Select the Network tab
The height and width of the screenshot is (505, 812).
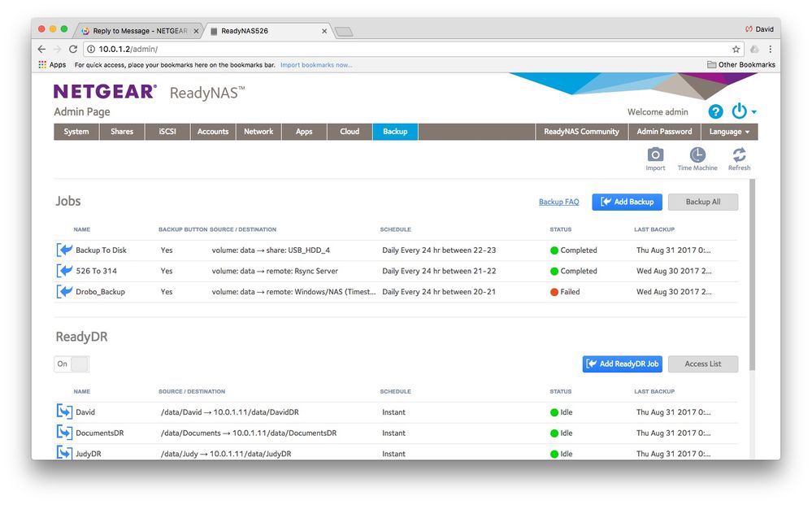tap(258, 132)
